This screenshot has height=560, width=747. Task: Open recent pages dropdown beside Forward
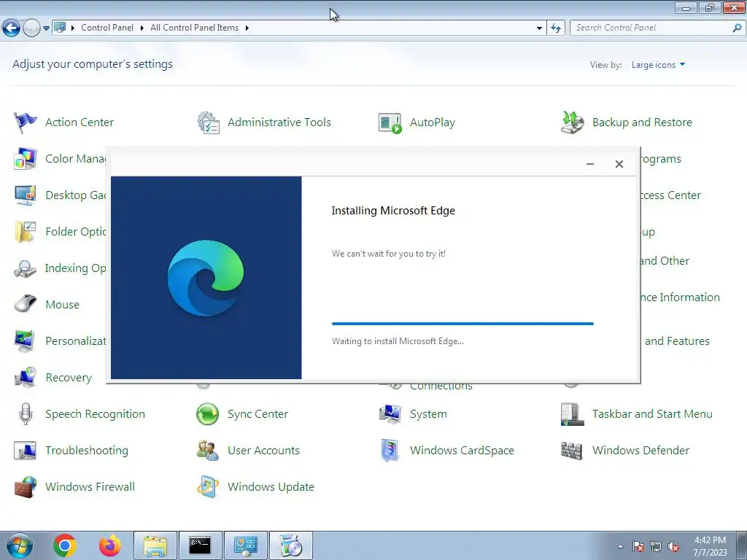tap(46, 28)
